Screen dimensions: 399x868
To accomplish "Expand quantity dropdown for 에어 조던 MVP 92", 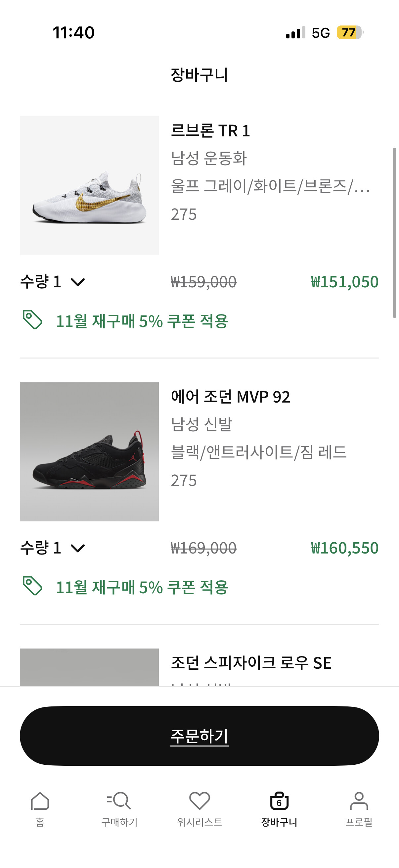I will (78, 548).
